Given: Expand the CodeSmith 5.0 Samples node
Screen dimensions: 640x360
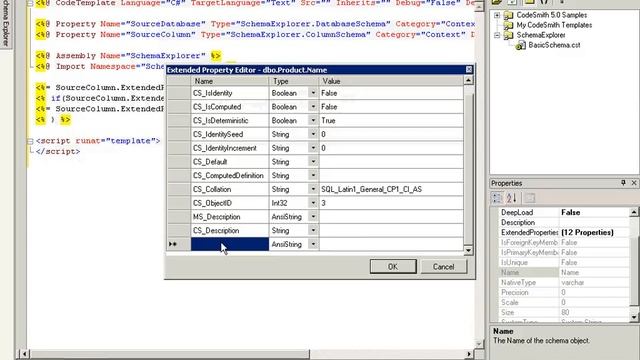Looking at the screenshot, I should pyautogui.click(x=497, y=16).
